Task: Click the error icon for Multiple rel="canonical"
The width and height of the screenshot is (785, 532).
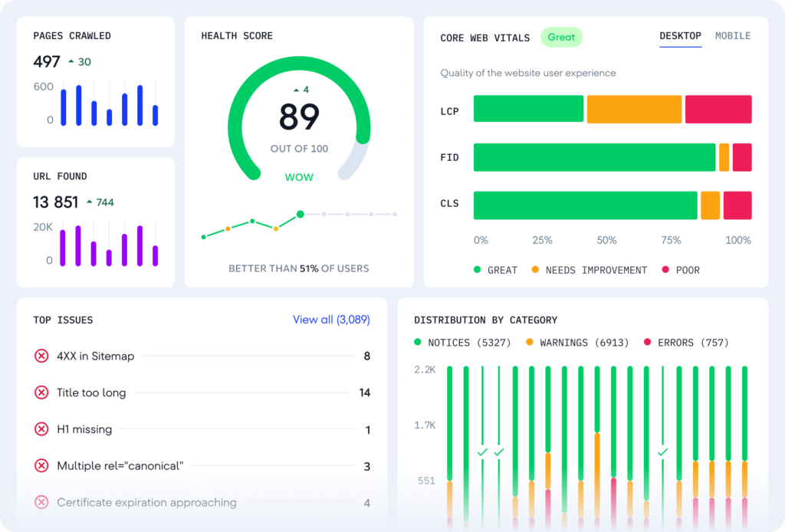Action: pyautogui.click(x=41, y=465)
